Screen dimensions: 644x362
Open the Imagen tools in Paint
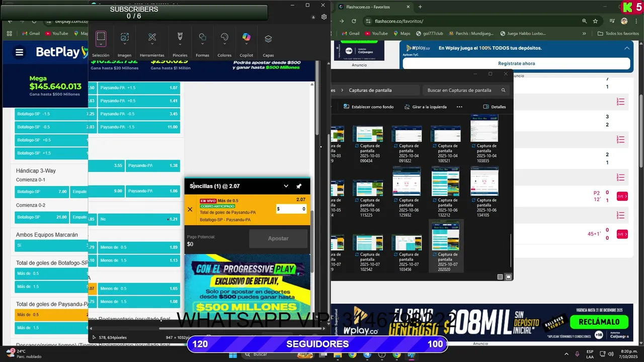coord(124,44)
